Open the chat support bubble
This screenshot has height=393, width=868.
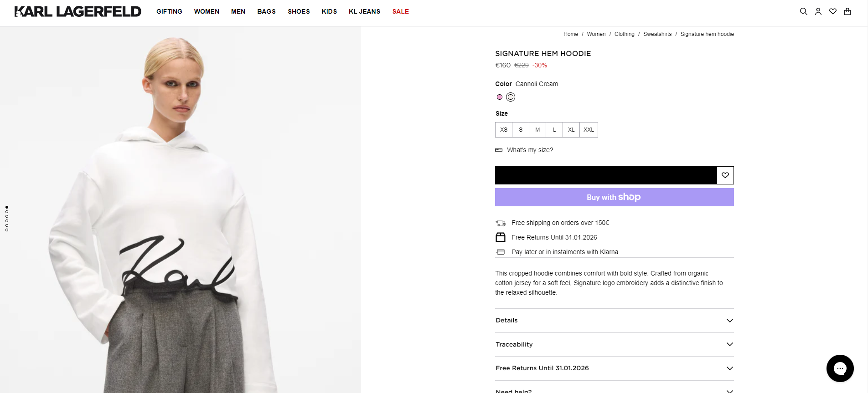click(x=840, y=368)
